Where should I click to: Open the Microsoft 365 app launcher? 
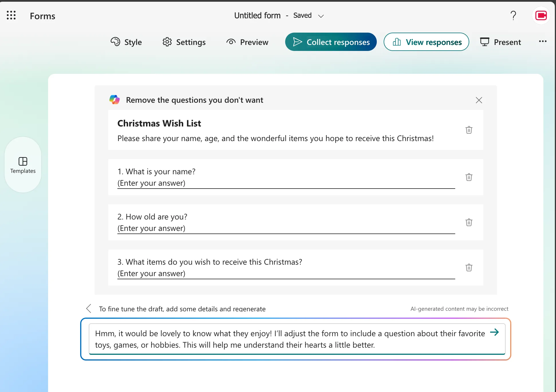(11, 15)
